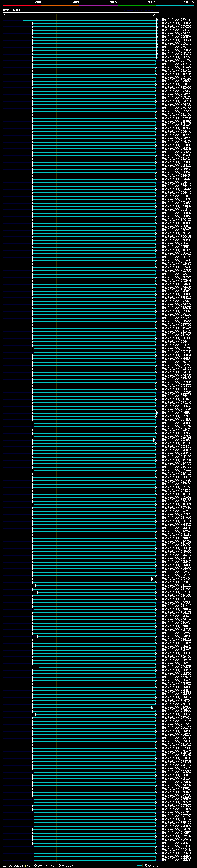Select hit label UniRef100_B0L805
Screen dimensions: 197x868
tap(176, 125)
